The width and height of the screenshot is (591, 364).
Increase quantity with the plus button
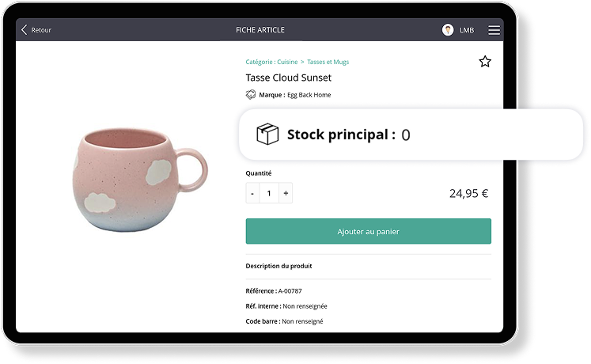286,193
